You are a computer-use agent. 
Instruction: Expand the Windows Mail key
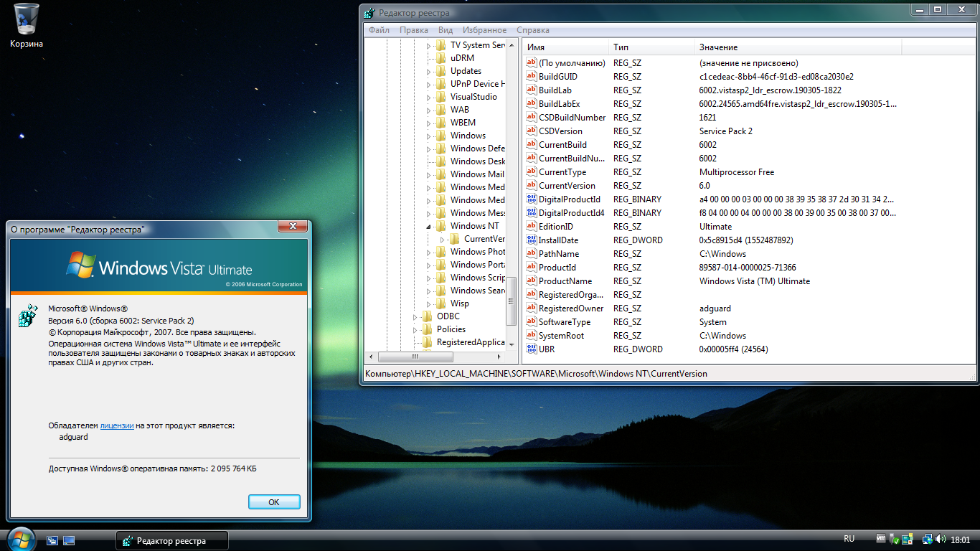429,174
